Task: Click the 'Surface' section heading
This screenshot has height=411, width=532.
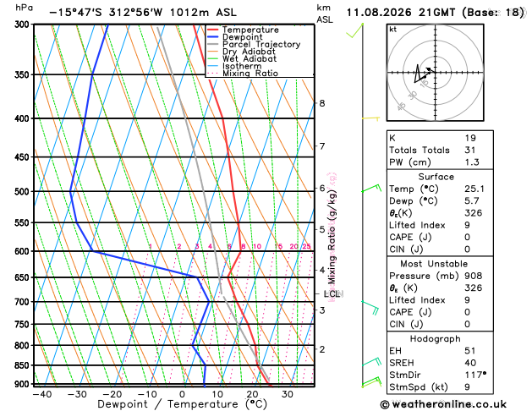Action: pyautogui.click(x=436, y=177)
